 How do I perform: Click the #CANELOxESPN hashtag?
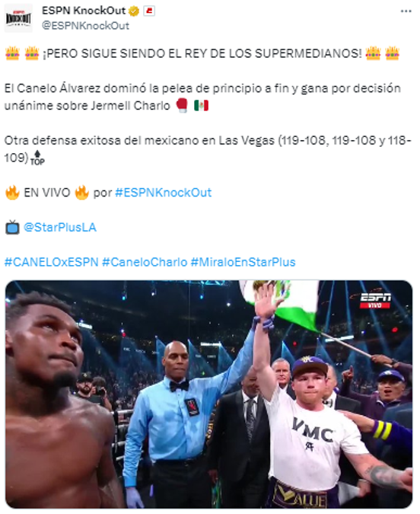(52, 262)
